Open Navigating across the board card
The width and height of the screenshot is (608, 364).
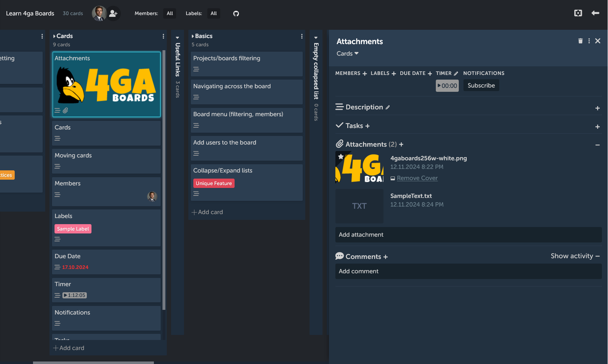pyautogui.click(x=247, y=92)
